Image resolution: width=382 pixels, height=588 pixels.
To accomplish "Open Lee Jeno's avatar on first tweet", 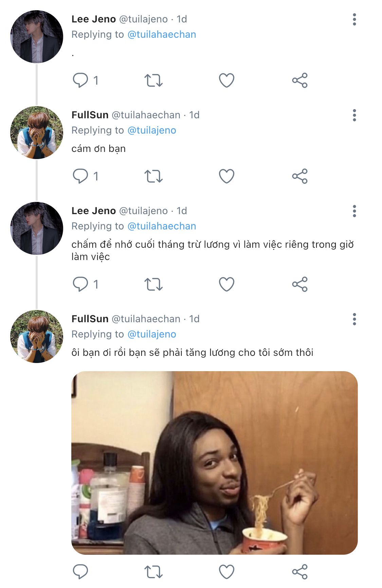I will click(x=37, y=37).
